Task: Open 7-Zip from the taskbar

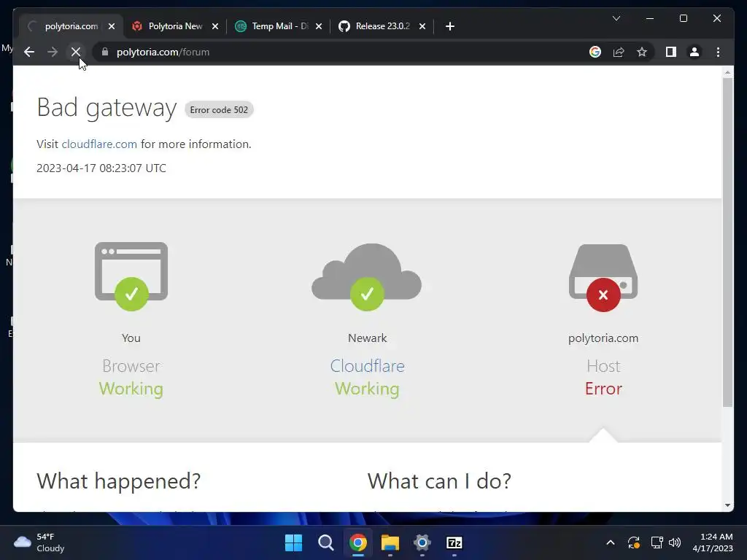Action: tap(454, 542)
